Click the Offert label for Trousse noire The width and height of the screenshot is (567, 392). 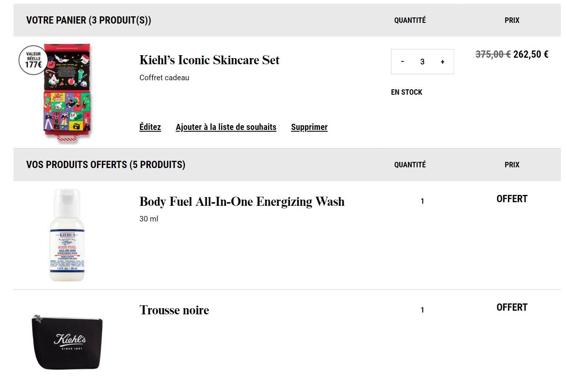pyautogui.click(x=512, y=307)
